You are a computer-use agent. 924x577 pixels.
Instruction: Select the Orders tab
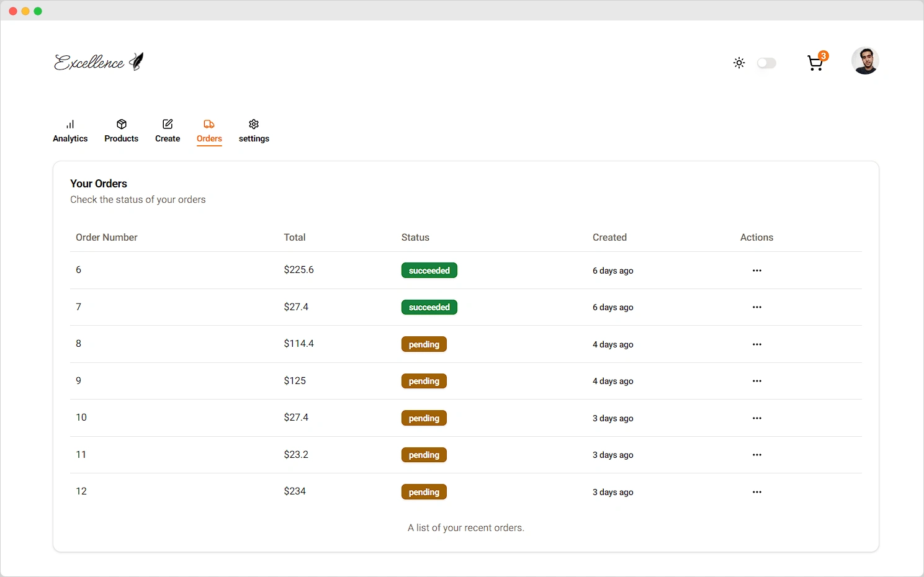[209, 132]
